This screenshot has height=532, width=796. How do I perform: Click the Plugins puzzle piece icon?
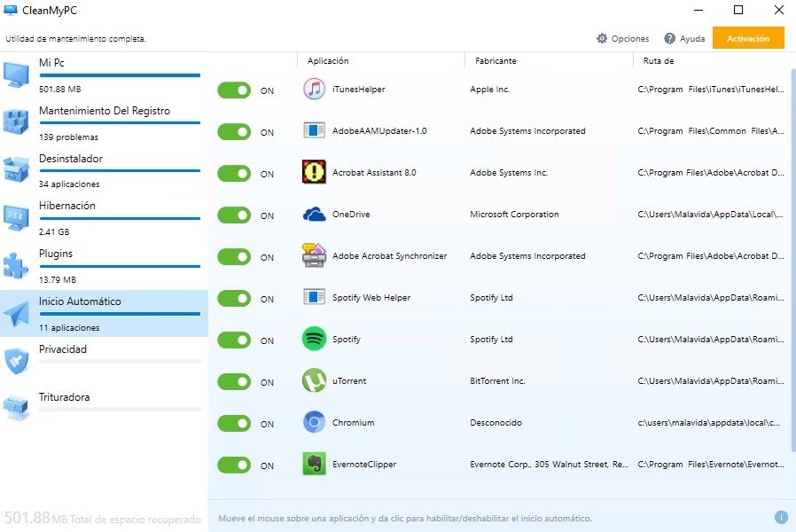[x=17, y=266]
